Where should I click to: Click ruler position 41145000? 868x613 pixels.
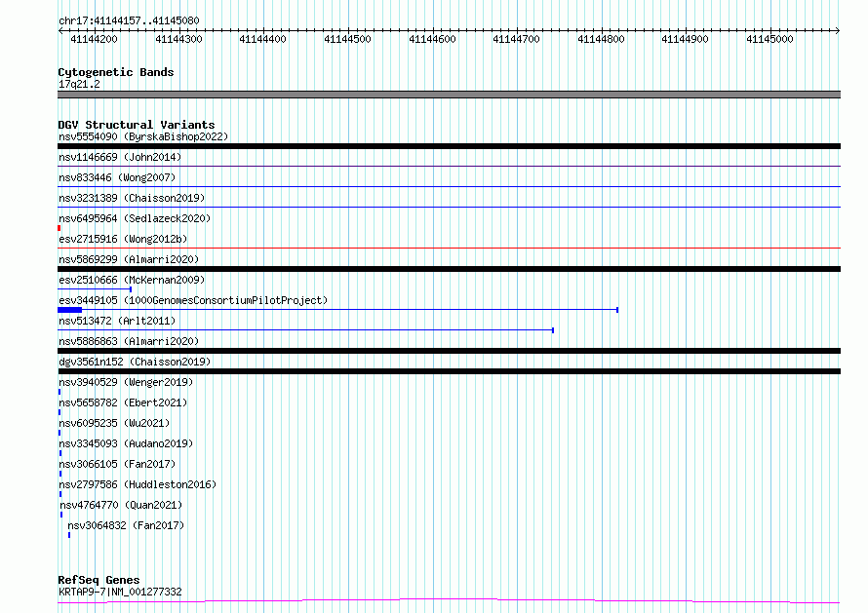click(x=770, y=39)
